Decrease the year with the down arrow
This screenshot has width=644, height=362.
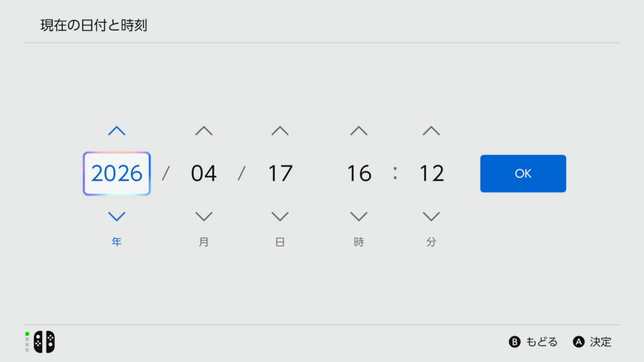click(x=116, y=216)
